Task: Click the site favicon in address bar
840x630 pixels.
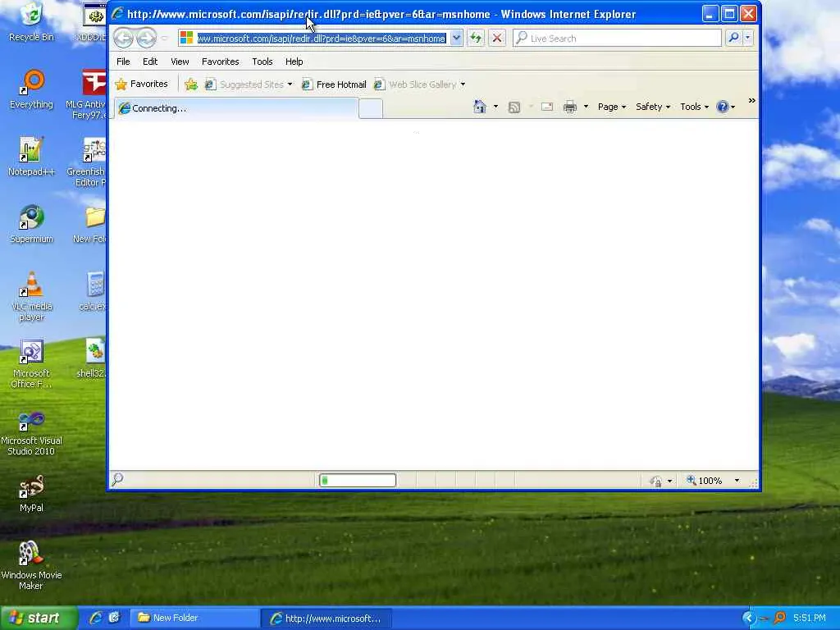Action: click(186, 38)
